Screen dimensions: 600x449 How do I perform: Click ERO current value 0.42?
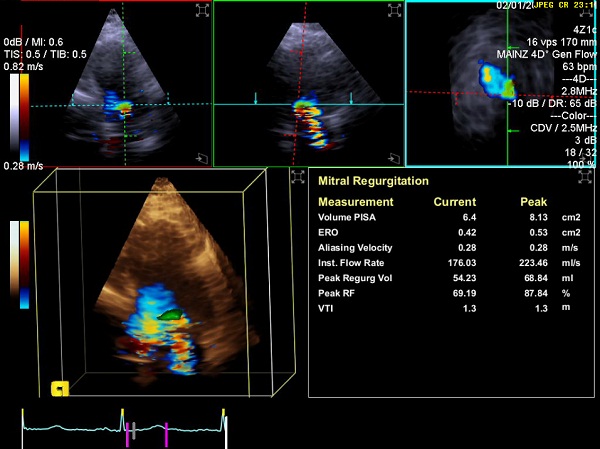(467, 233)
